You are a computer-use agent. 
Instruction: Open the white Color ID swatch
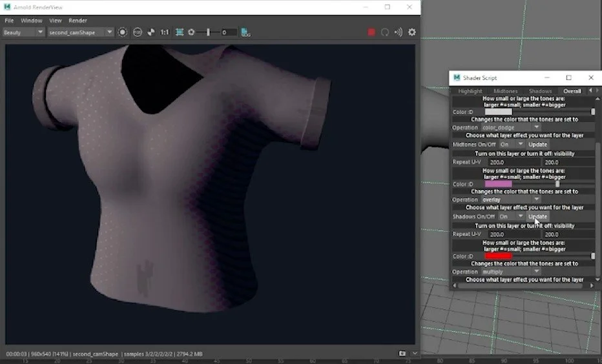pyautogui.click(x=499, y=112)
